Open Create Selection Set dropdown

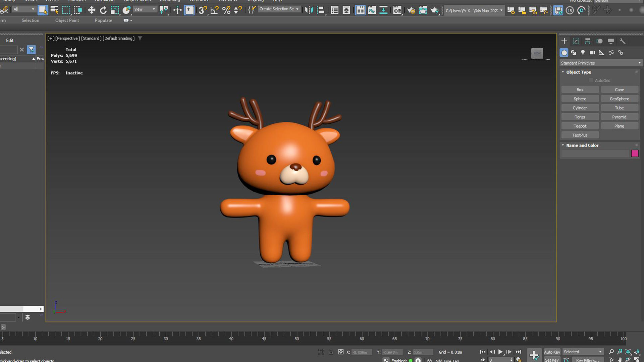pos(279,9)
